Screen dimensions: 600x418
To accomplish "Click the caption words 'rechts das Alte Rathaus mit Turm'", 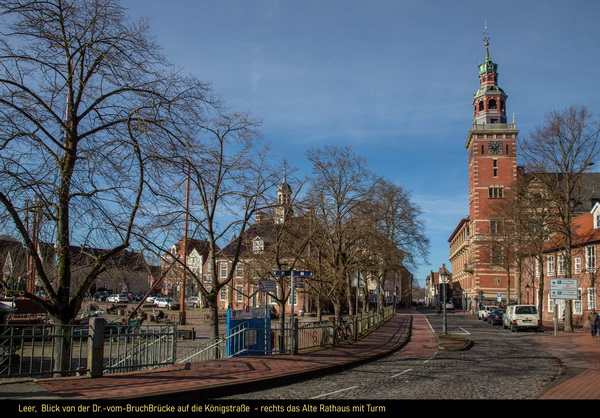I will pos(323,408).
